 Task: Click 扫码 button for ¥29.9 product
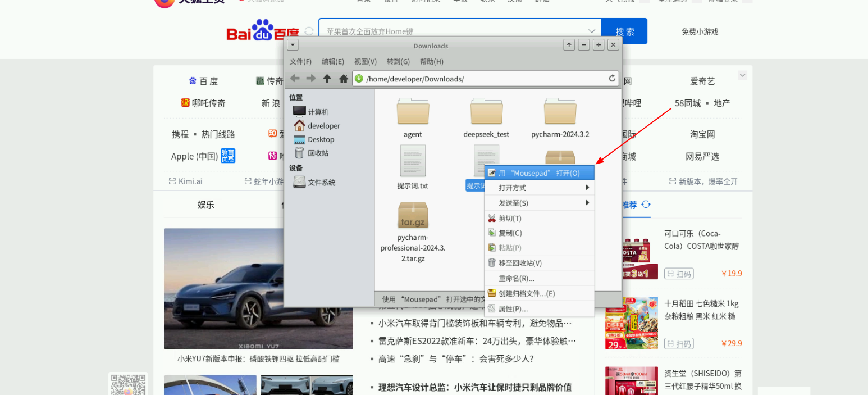pos(679,343)
